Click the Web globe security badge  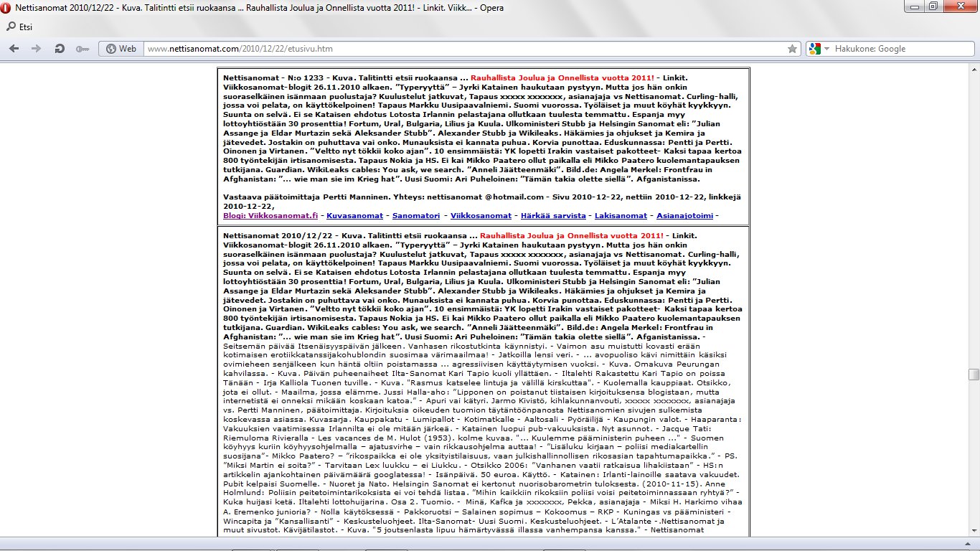tap(121, 49)
